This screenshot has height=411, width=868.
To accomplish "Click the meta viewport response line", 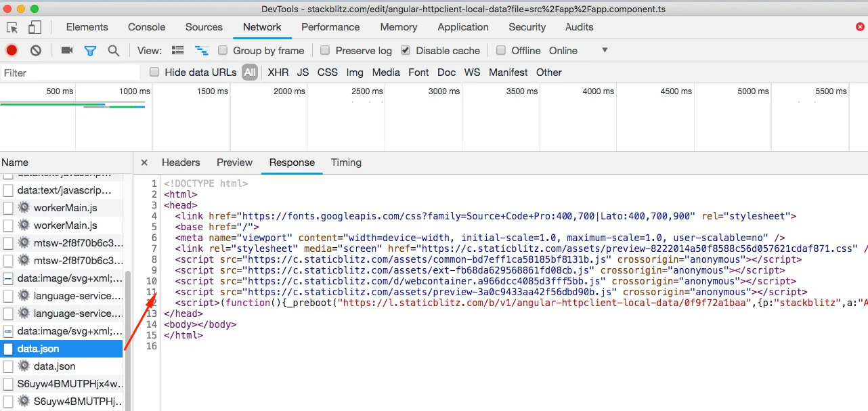I will coord(479,238).
